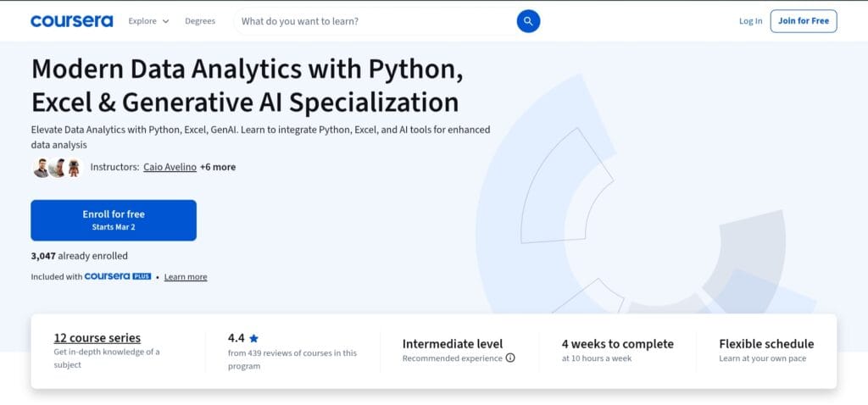Click 'Get in-depth knowledge of a subject' text

coord(107,358)
